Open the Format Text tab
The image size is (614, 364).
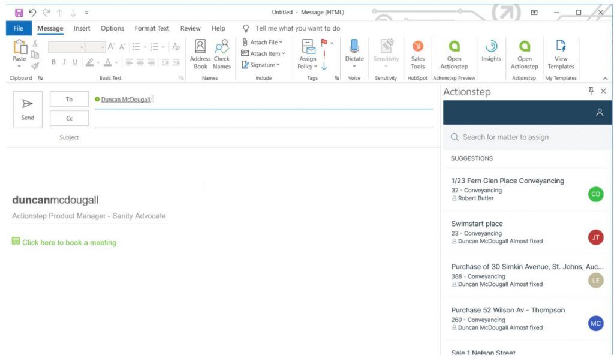coord(152,28)
